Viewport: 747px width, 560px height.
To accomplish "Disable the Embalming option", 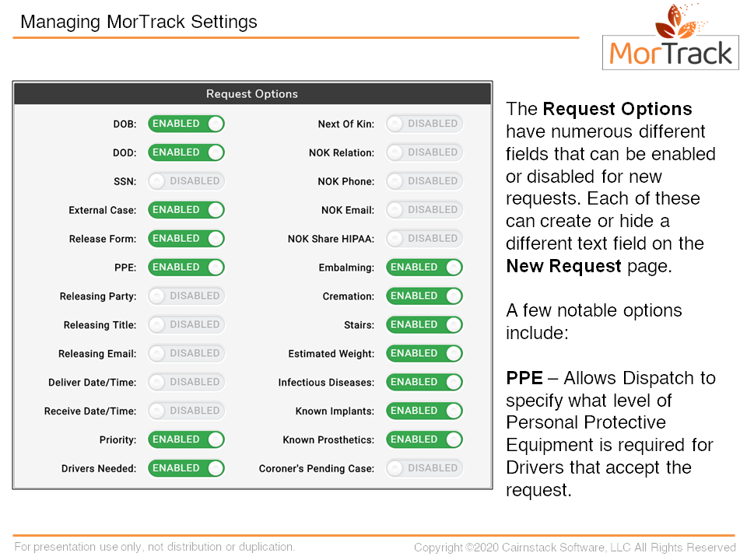I will point(424,268).
